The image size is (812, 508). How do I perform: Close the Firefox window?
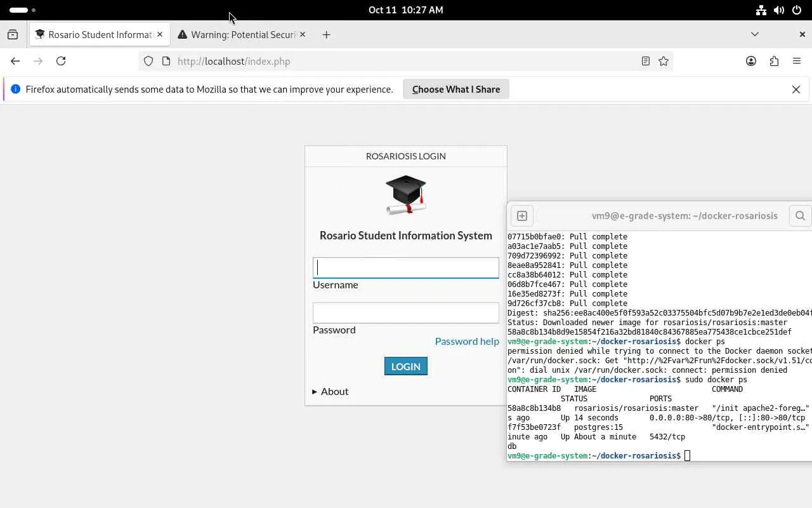click(x=802, y=34)
